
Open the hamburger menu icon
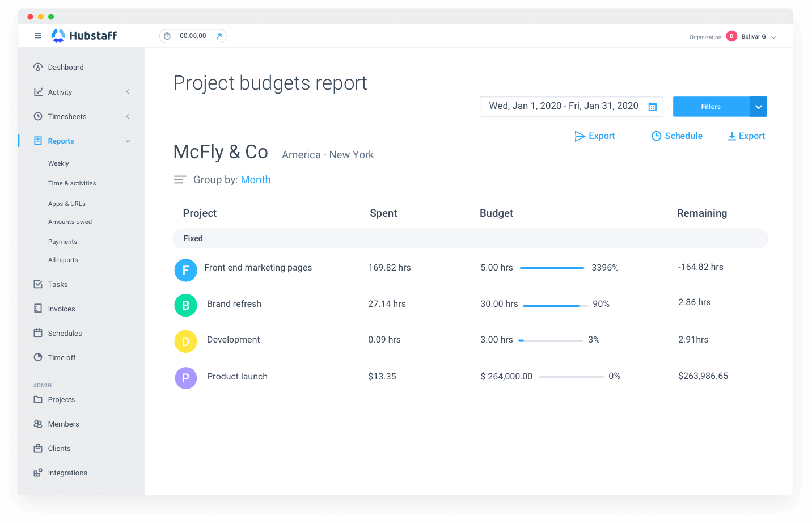point(38,36)
